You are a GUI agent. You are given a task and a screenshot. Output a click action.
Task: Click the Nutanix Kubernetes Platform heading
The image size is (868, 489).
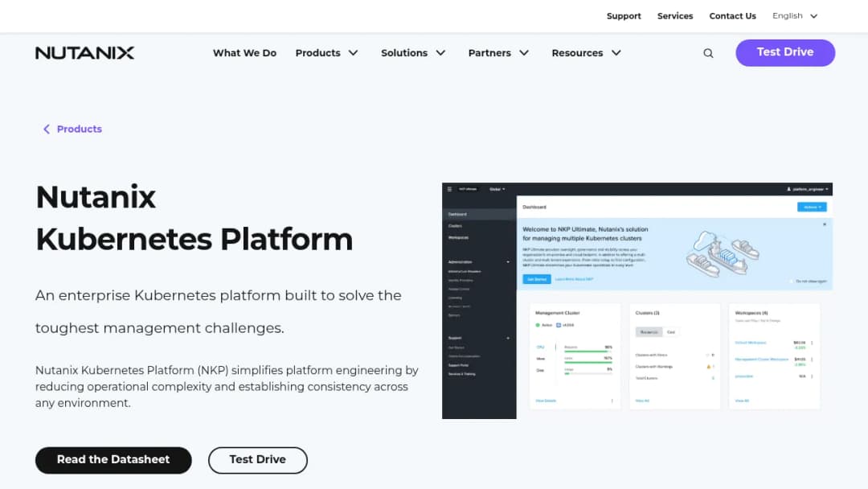[194, 218]
